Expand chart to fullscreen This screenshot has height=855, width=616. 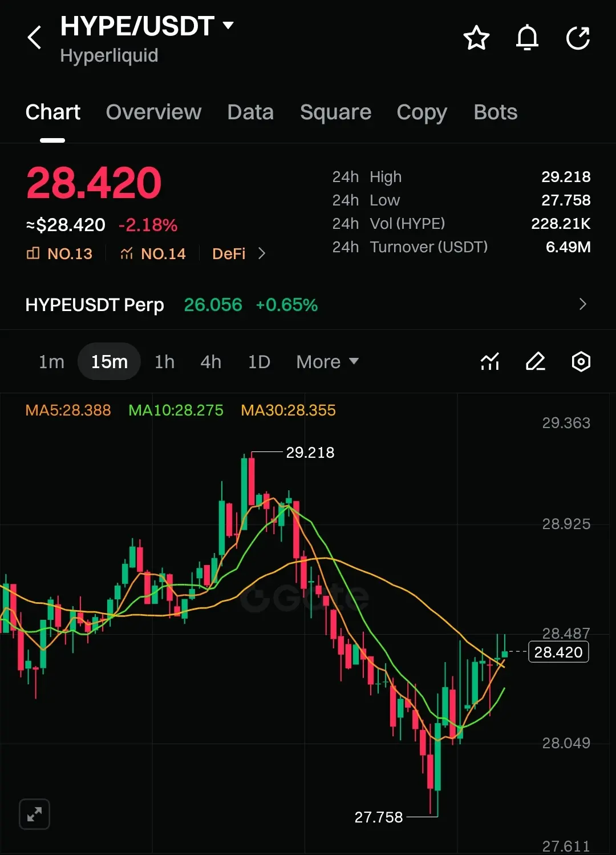pos(34,814)
